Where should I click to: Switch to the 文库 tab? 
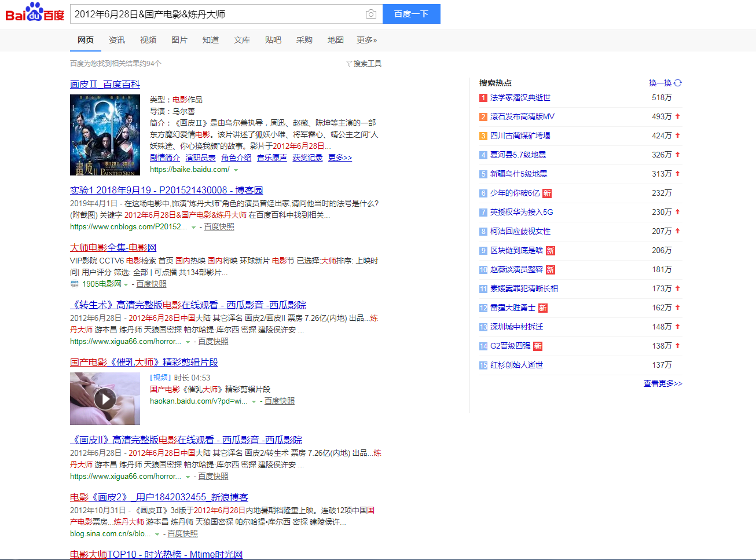click(x=242, y=40)
